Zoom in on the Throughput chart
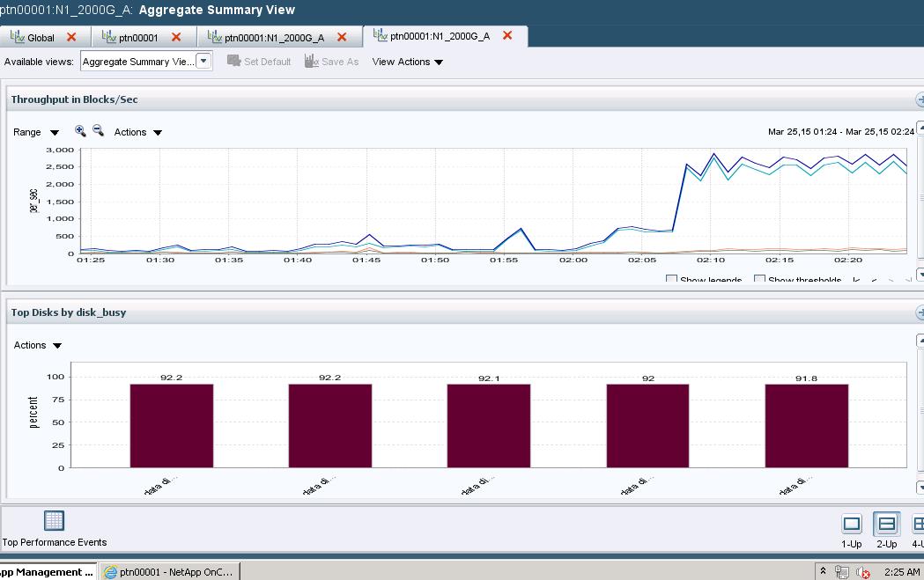The height and width of the screenshot is (580, 924). point(80,131)
